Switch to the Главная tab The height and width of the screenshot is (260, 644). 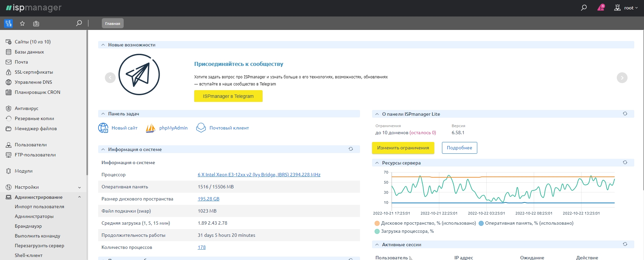(113, 24)
